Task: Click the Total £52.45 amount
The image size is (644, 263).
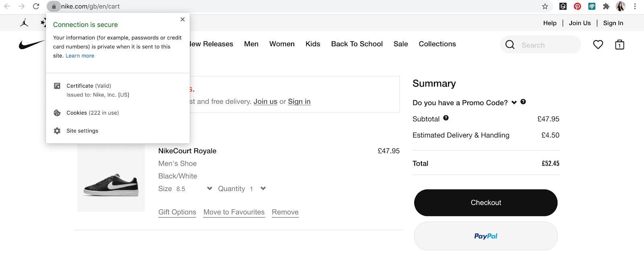Action: [x=550, y=163]
